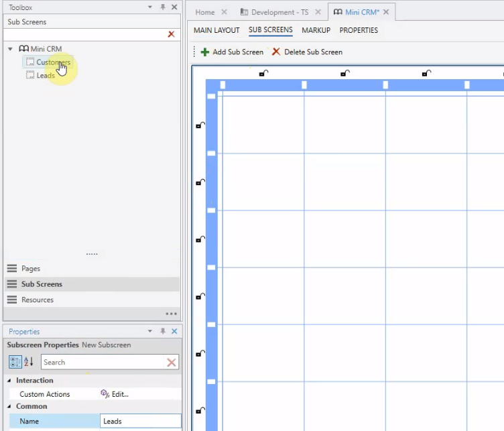Click the Add Sub Screen button

tap(232, 52)
